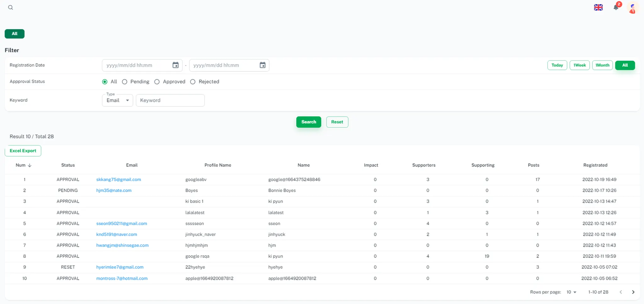644x304 pixels.
Task: Focus the Keyword input field
Action: click(x=170, y=100)
